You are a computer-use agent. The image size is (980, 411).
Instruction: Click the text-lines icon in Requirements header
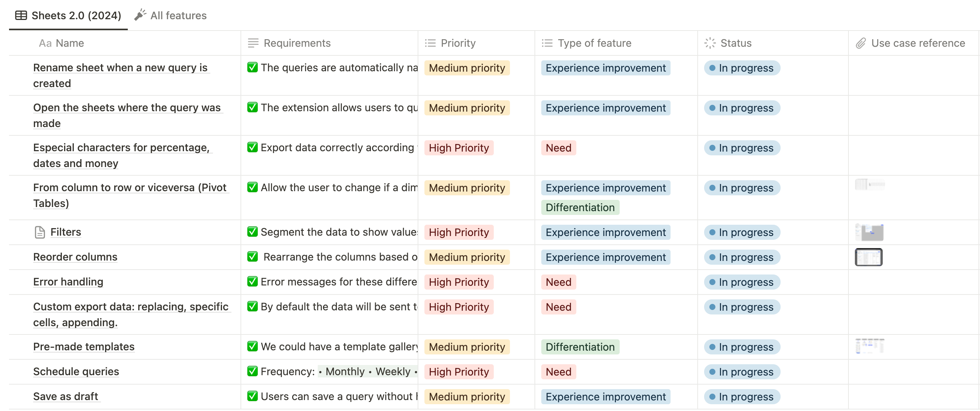(253, 43)
